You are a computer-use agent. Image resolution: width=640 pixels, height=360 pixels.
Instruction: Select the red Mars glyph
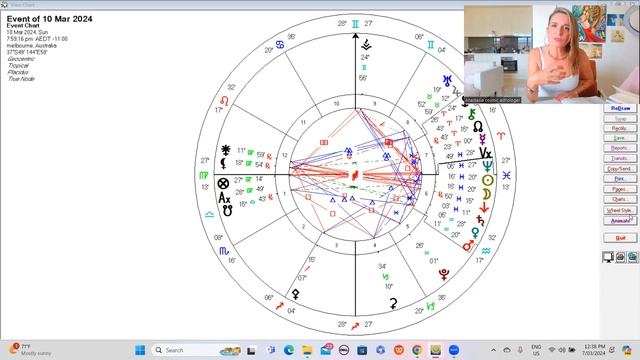pyautogui.click(x=468, y=245)
